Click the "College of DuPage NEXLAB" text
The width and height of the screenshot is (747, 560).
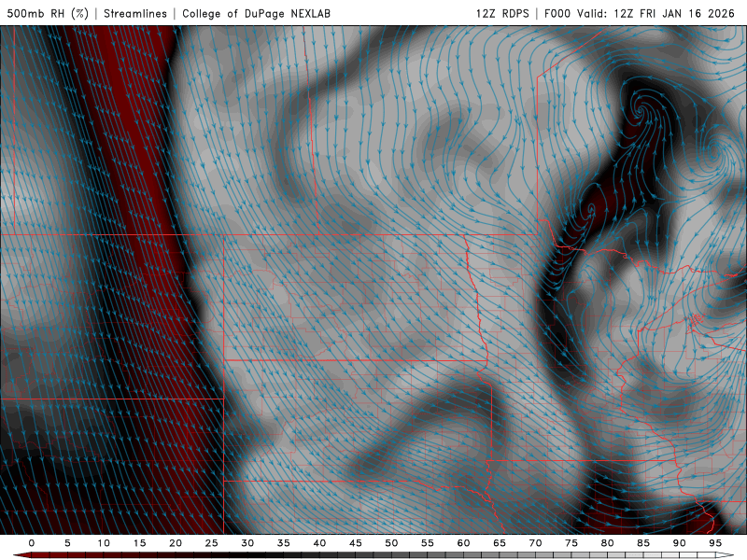(x=256, y=13)
